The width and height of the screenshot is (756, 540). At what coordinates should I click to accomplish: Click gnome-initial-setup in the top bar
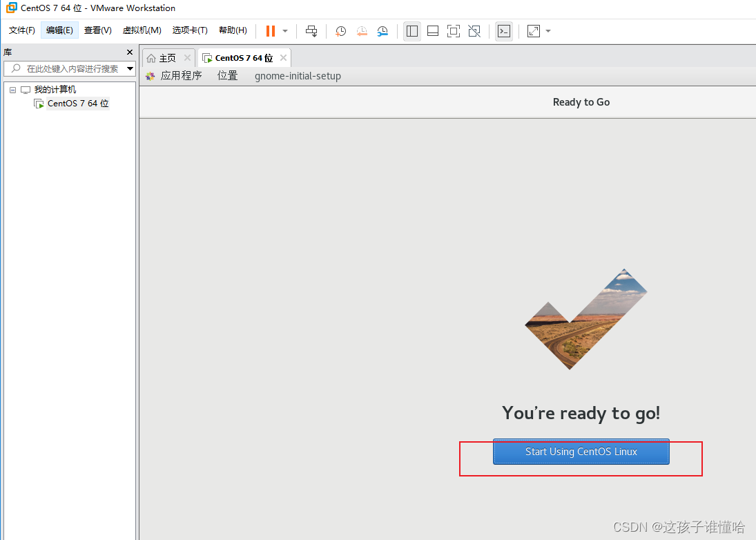[298, 76]
